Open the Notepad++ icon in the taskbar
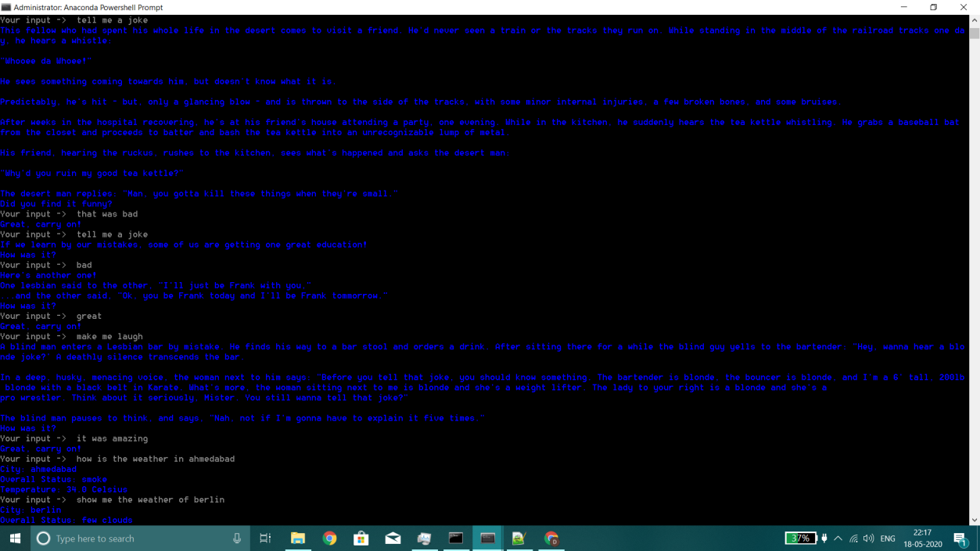The width and height of the screenshot is (980, 551). tap(519, 538)
